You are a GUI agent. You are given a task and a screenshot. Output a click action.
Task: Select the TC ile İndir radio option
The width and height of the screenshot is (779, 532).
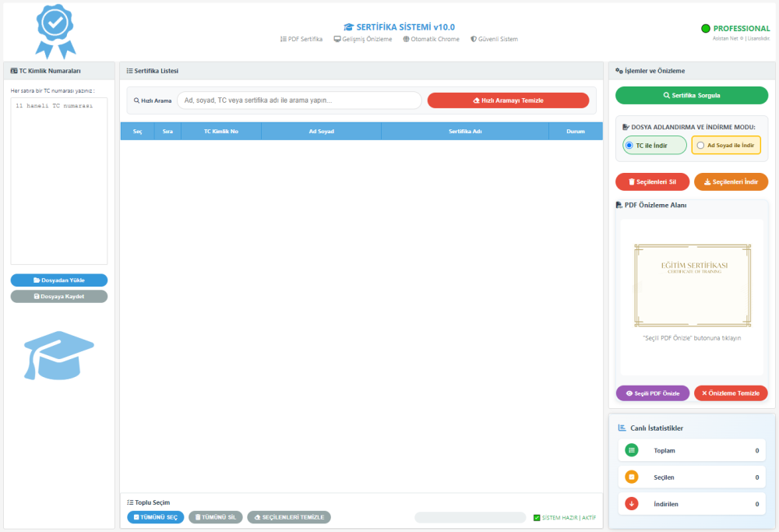coord(629,145)
